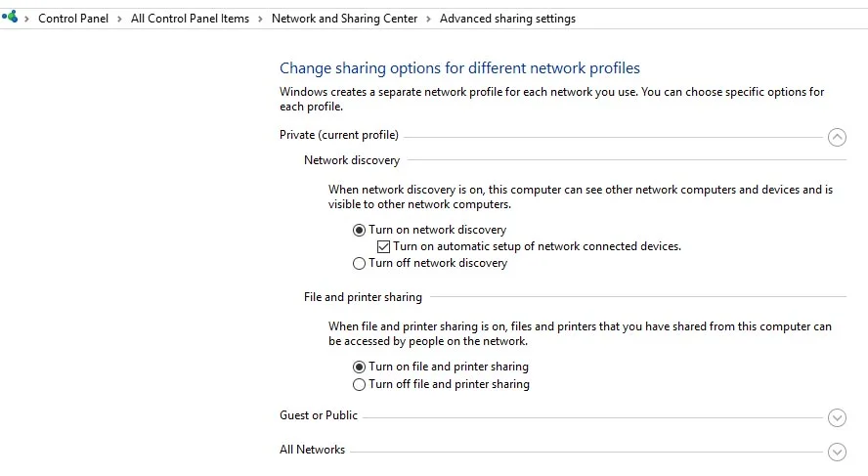Click the Private (current profile) heading

click(339, 135)
